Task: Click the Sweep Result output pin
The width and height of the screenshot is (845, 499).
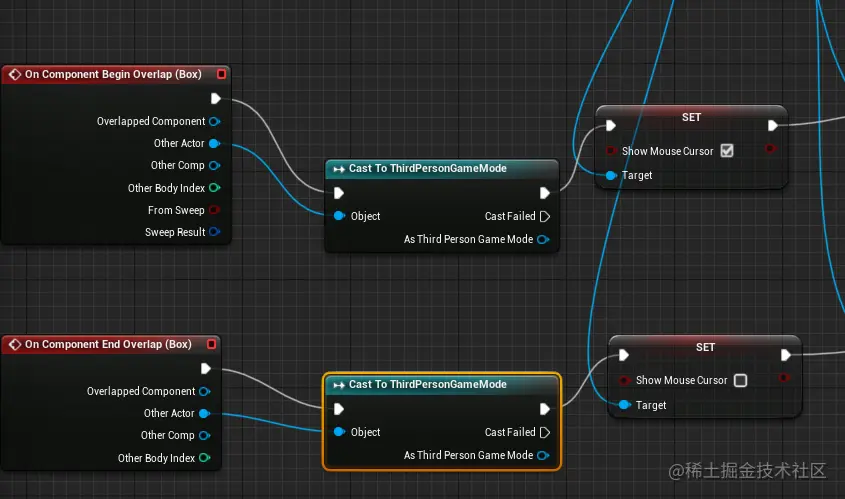Action: (x=214, y=232)
